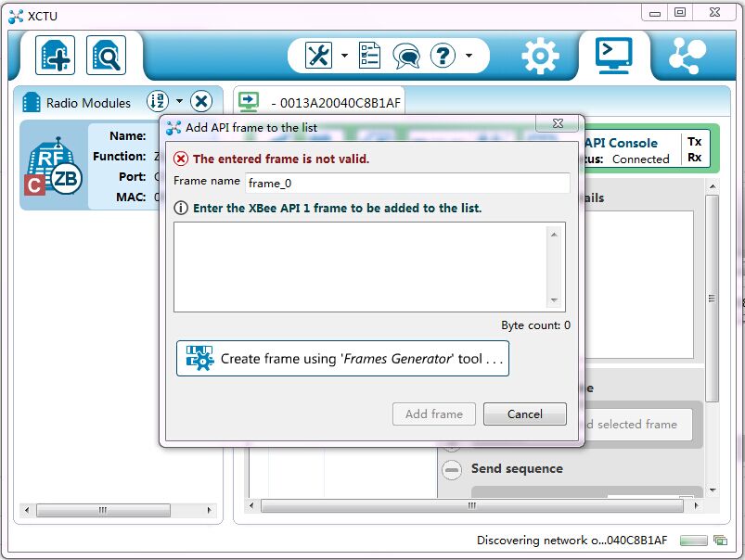The width and height of the screenshot is (745, 560).
Task: Click the sort radio modules icon
Action: pos(158,101)
